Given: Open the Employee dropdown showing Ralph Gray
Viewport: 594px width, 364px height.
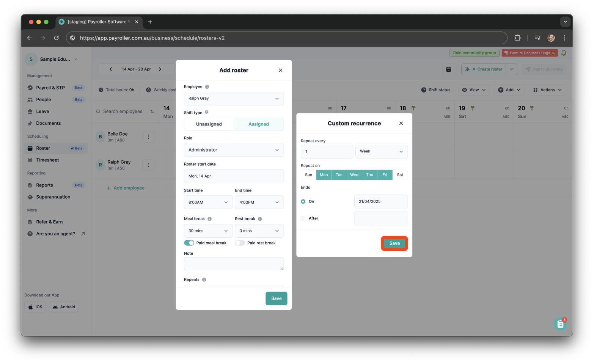Looking at the screenshot, I should point(234,99).
